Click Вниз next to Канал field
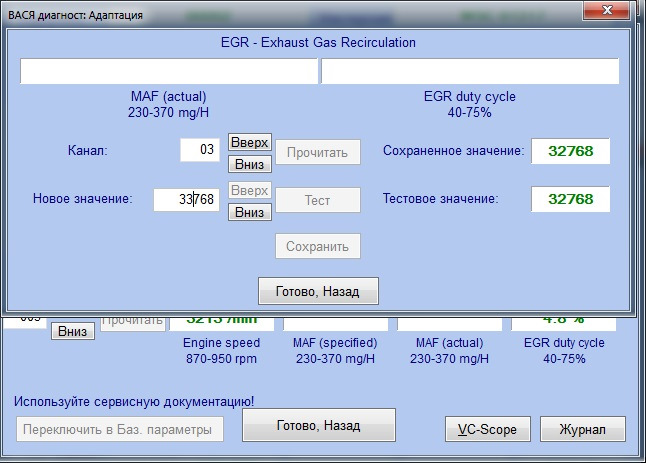This screenshot has width=646, height=463. tap(250, 164)
